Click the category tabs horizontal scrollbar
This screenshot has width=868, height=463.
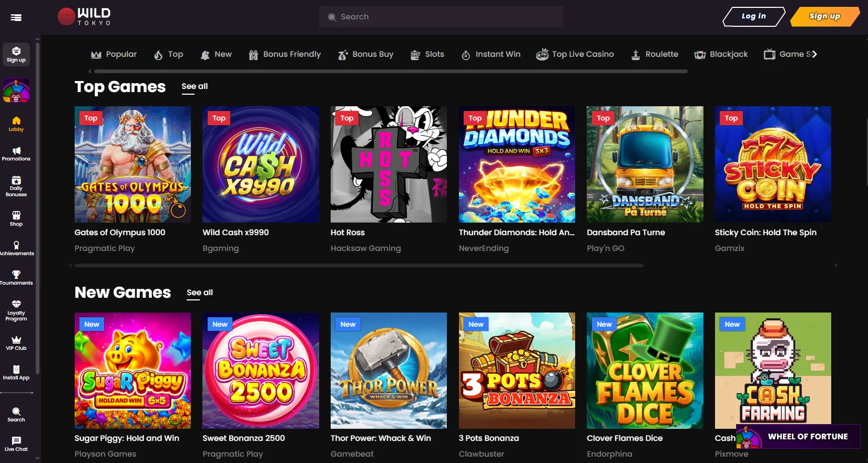point(390,71)
